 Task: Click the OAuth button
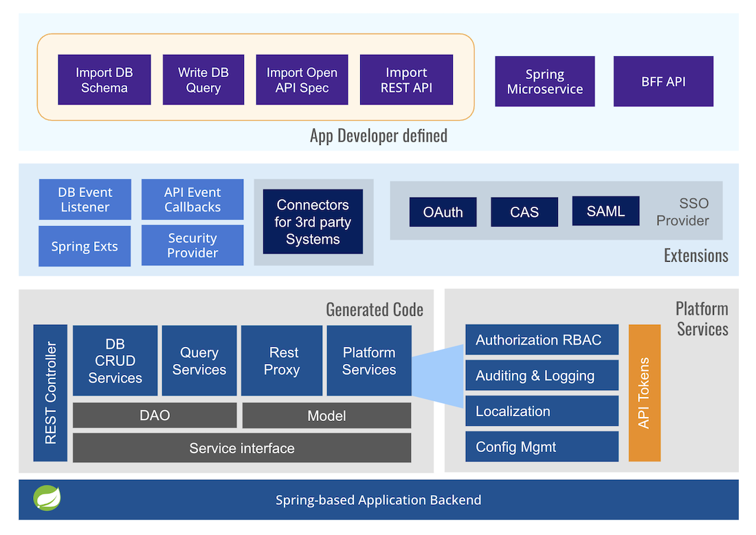[x=443, y=212]
